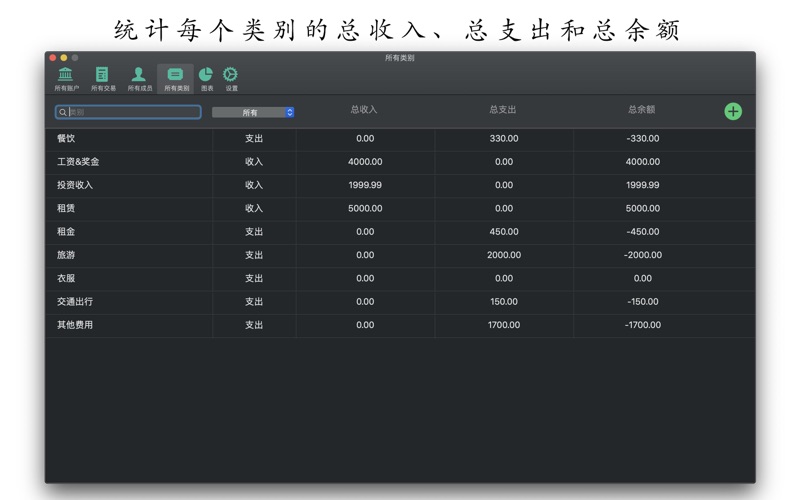800x500 pixels.
Task: Click the -2000.00 balance of 旅游
Action: (642, 255)
